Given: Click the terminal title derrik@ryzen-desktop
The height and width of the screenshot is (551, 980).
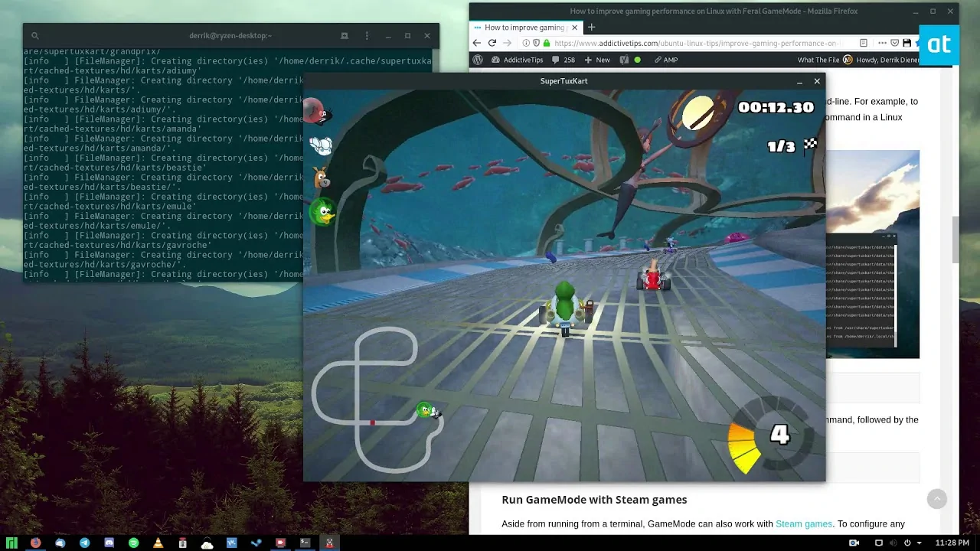Looking at the screenshot, I should (230, 35).
